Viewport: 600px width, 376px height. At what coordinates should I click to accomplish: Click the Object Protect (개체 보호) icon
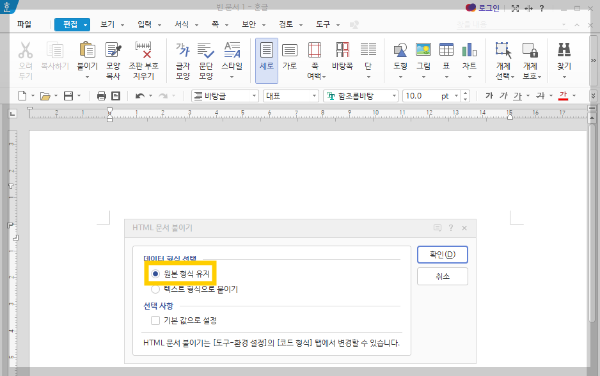pyautogui.click(x=530, y=50)
